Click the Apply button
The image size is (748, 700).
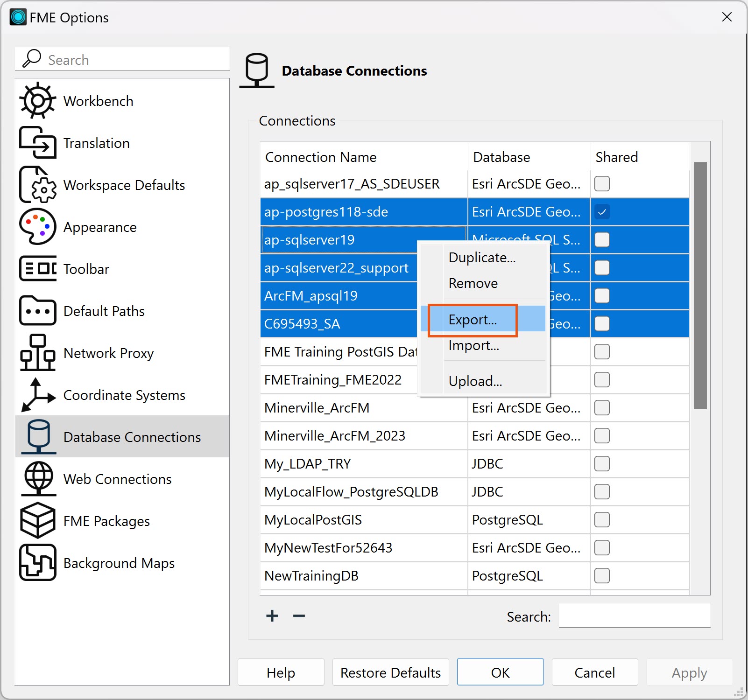pos(690,672)
